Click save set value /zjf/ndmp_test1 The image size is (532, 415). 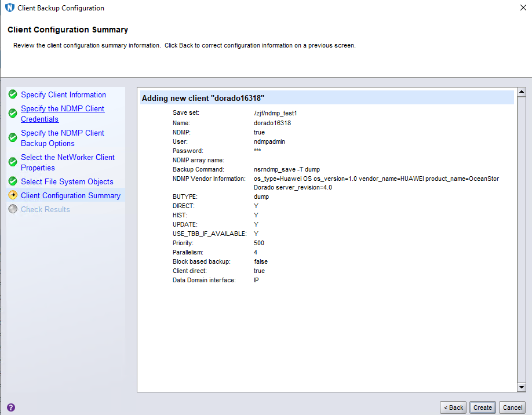click(x=275, y=113)
